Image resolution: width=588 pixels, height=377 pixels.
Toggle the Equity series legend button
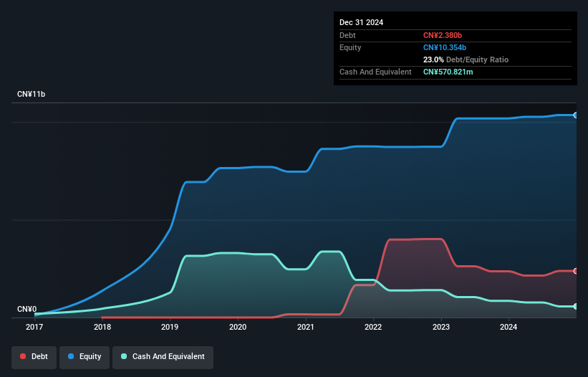click(x=85, y=357)
